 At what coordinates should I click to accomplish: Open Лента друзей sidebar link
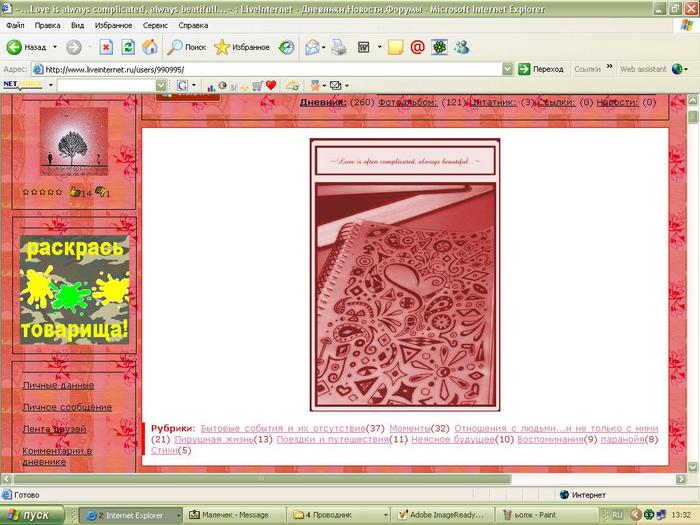coord(54,429)
